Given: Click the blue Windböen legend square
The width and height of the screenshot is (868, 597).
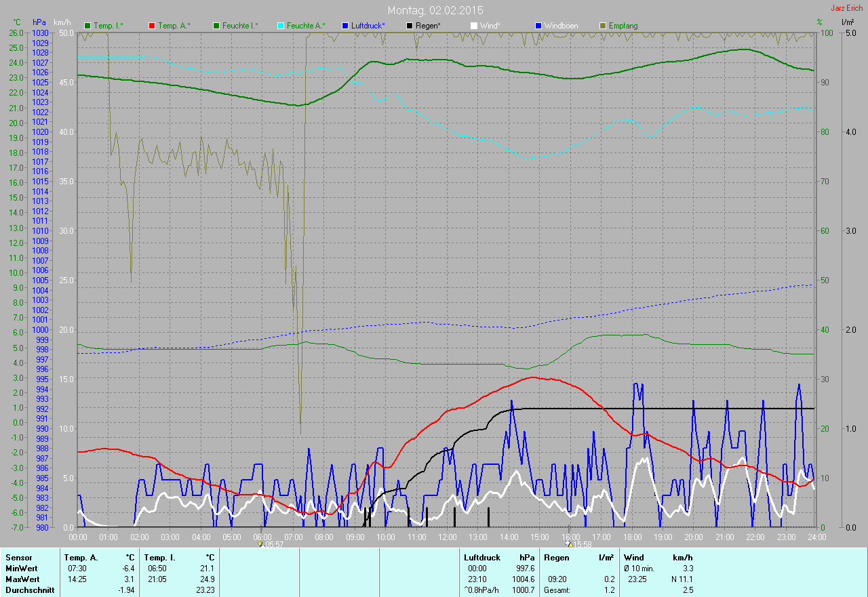Looking at the screenshot, I should click(538, 26).
